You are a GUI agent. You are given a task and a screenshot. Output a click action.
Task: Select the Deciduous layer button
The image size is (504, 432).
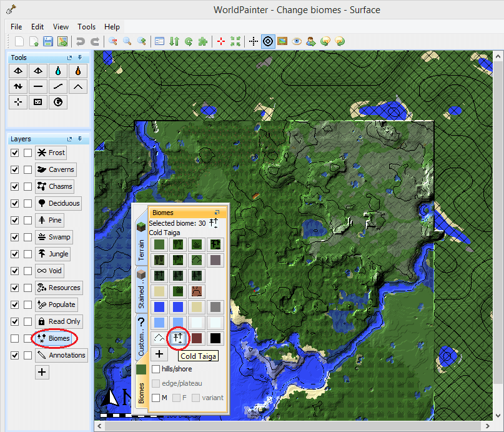pyautogui.click(x=58, y=203)
